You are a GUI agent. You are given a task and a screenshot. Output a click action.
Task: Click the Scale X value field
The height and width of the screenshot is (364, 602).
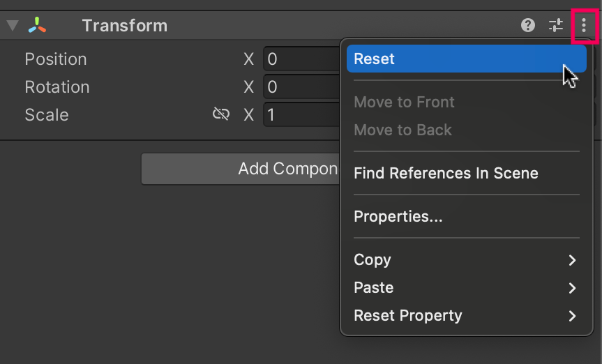pyautogui.click(x=301, y=114)
